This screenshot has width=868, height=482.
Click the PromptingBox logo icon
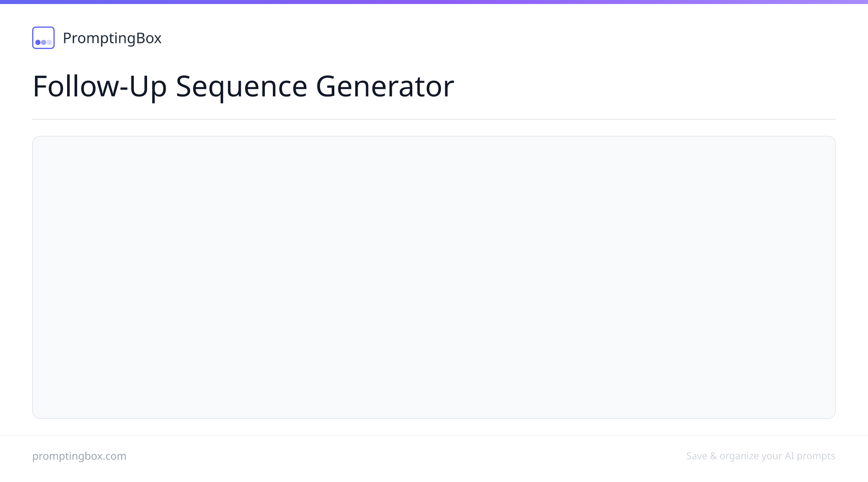[x=43, y=38]
